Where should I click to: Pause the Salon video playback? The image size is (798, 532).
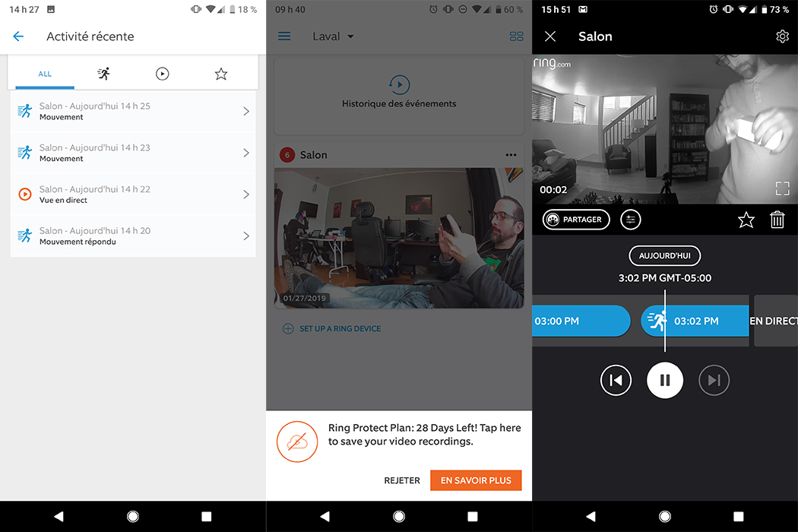(x=665, y=380)
